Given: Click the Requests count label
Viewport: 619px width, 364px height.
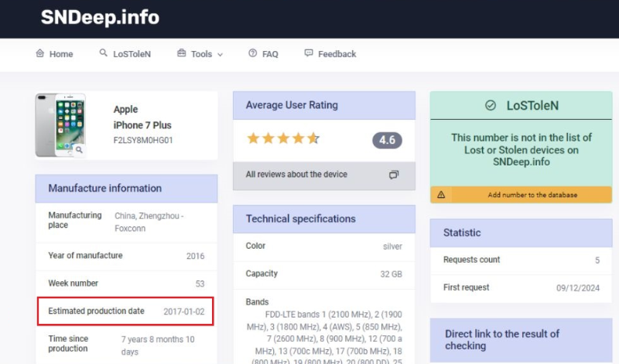Looking at the screenshot, I should [x=471, y=260].
